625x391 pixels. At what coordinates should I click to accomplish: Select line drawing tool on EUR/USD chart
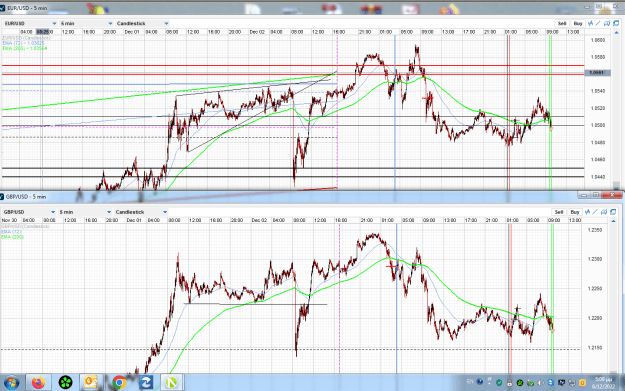point(598,24)
